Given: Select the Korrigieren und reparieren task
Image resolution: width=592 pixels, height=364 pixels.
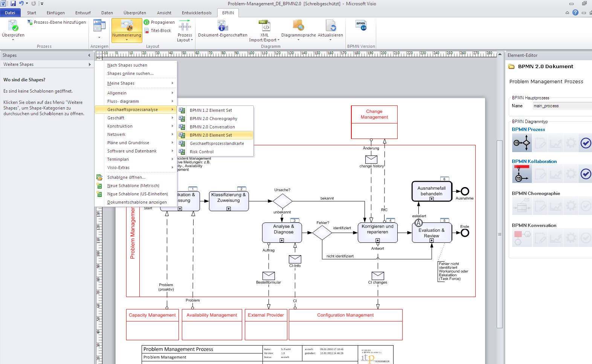Looking at the screenshot, I should pyautogui.click(x=378, y=233).
